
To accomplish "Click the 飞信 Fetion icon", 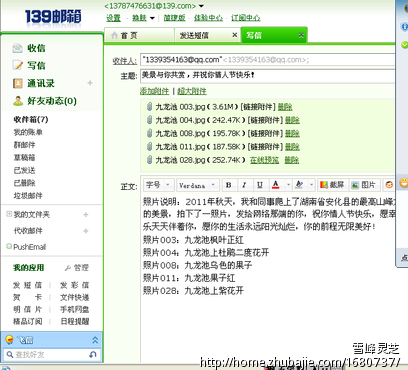I will [x=10, y=340].
